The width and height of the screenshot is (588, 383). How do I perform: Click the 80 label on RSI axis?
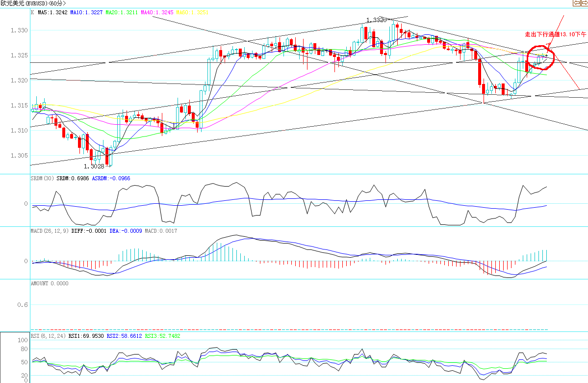coord(25,349)
